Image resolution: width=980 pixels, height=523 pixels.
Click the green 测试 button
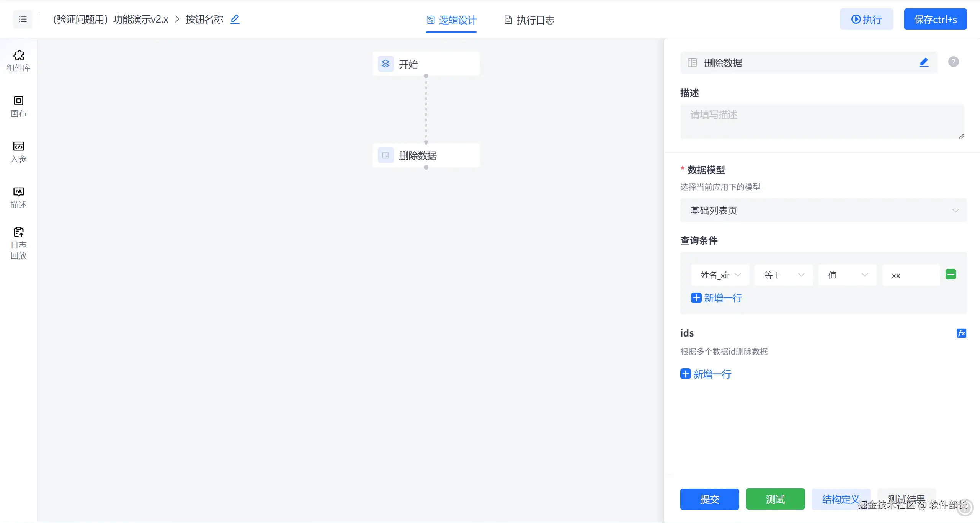(775, 499)
